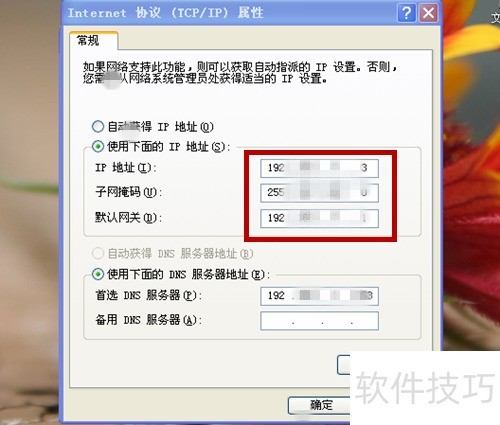Select 自动获得 DNS 服务器地址 radio option
This screenshot has height=425, width=500.
[98, 254]
